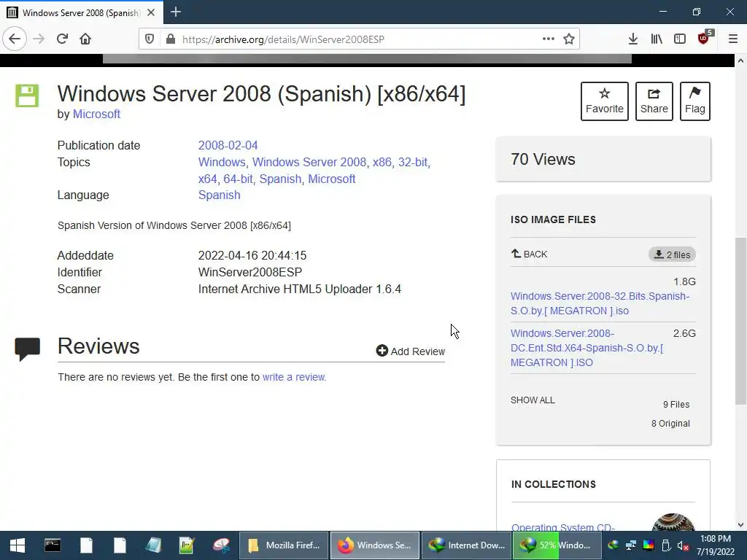Open the Library bookmarks icon

(657, 39)
